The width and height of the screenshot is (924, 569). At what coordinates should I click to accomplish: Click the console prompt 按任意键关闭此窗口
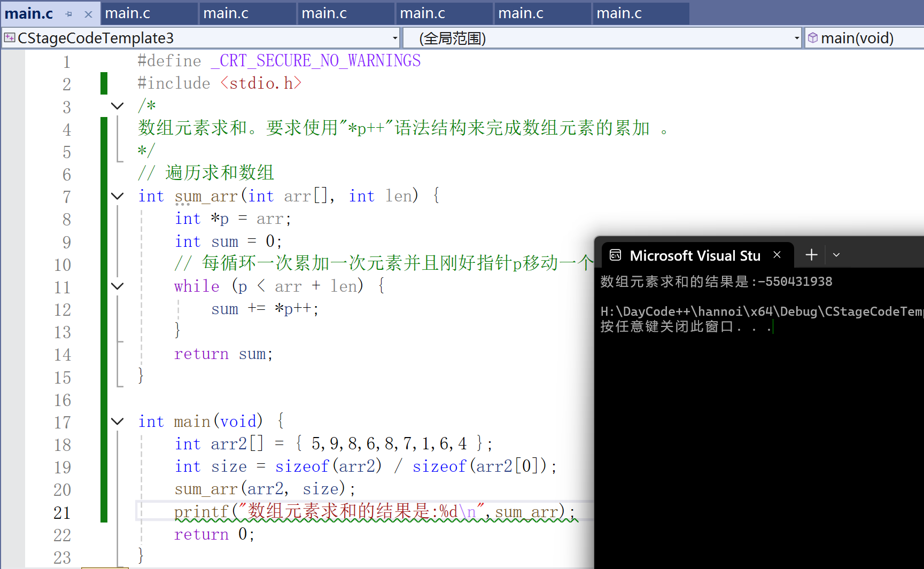click(686, 326)
